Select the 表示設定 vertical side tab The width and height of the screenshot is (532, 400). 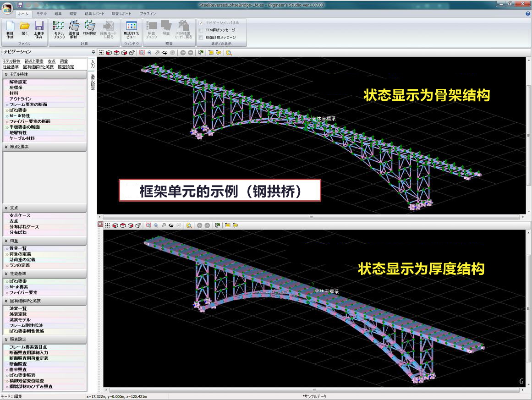92,82
